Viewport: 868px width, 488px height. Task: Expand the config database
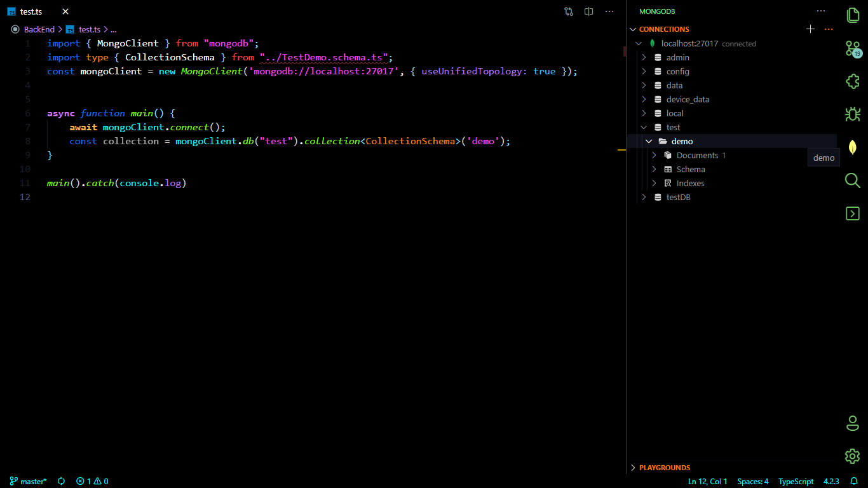coord(644,71)
